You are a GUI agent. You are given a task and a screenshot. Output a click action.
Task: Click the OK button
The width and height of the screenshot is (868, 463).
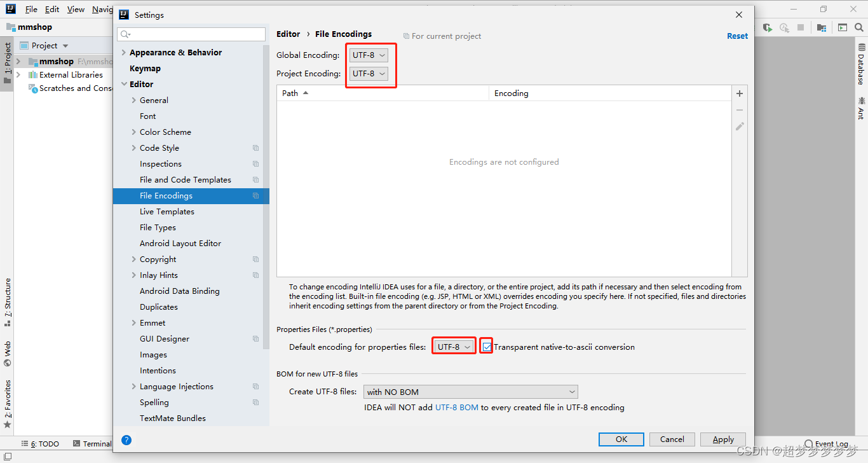tap(621, 439)
